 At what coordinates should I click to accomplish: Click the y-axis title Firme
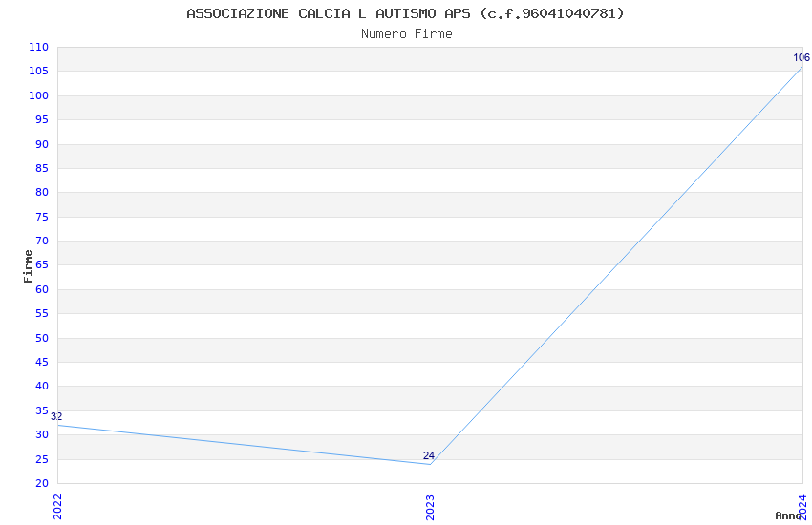(28, 266)
